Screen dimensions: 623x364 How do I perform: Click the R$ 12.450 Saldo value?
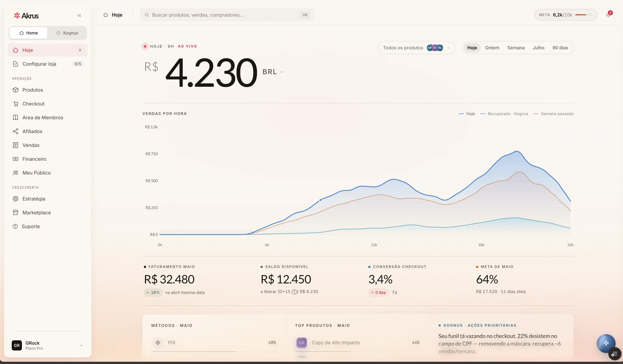[286, 279]
